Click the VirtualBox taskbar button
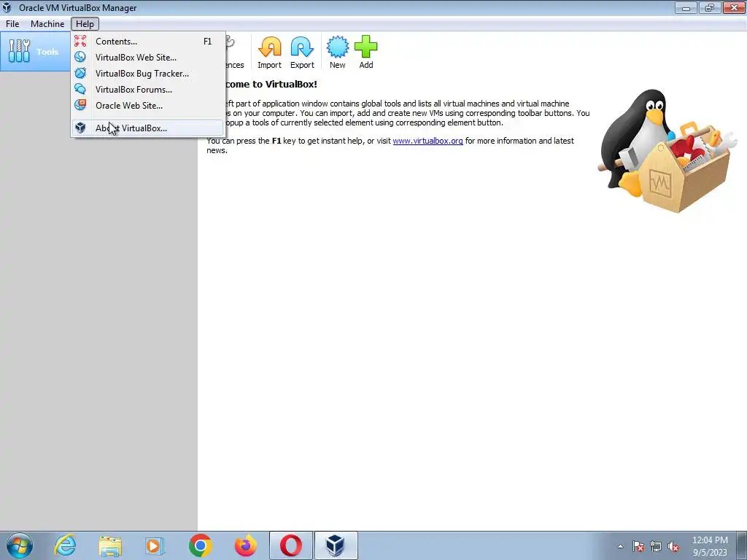 coord(336,545)
